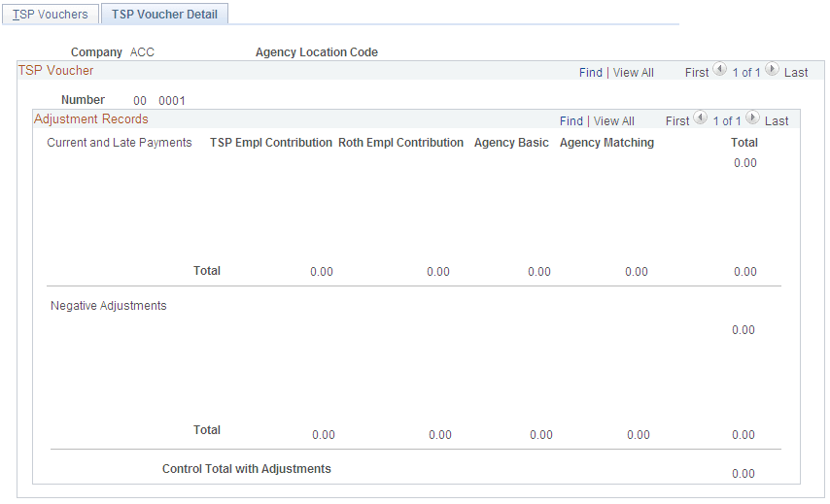Click the 1 of 1 counter in Adjustment Records
Screen dimensions: 830x504
coord(727,121)
